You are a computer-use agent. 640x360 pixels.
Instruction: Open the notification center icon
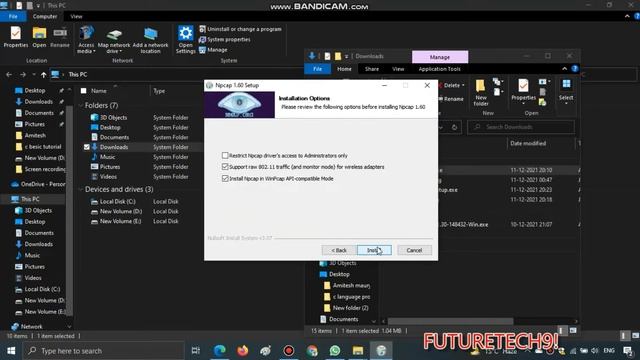(x=627, y=351)
